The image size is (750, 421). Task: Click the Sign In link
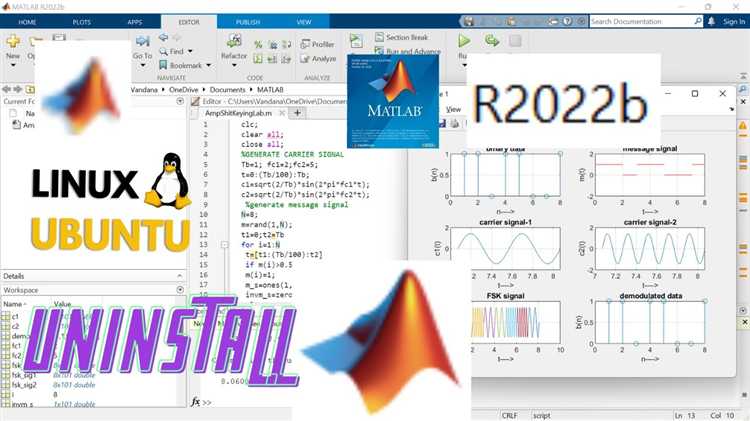(x=734, y=22)
